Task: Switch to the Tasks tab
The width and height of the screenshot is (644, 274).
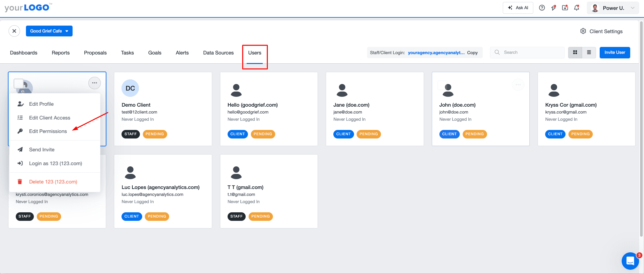Action: 127,53
